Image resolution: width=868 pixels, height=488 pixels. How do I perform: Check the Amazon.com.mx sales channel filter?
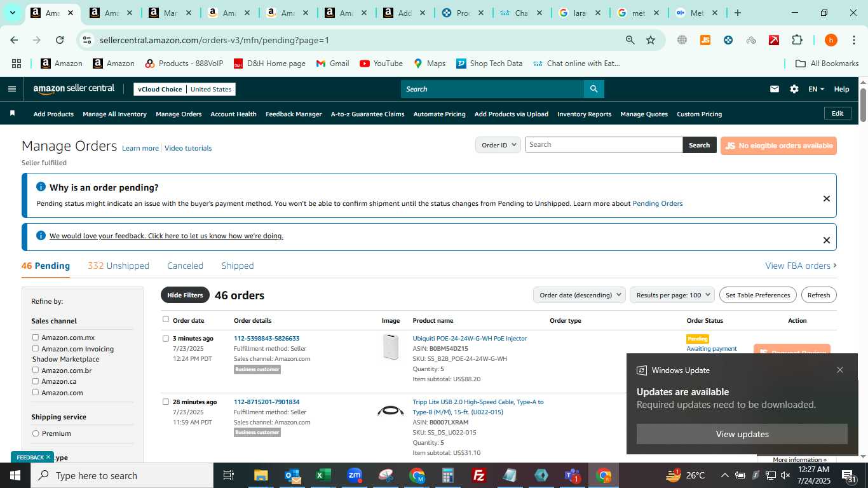click(x=36, y=337)
